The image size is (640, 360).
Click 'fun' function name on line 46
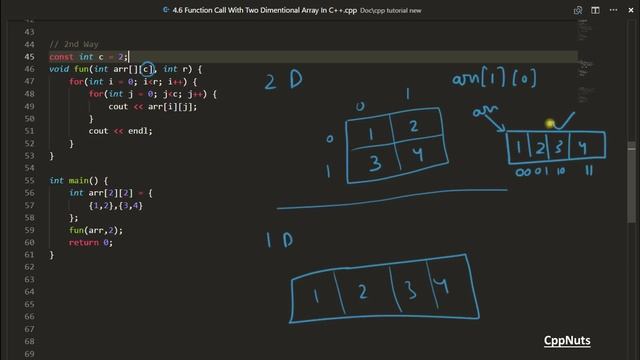(81, 69)
